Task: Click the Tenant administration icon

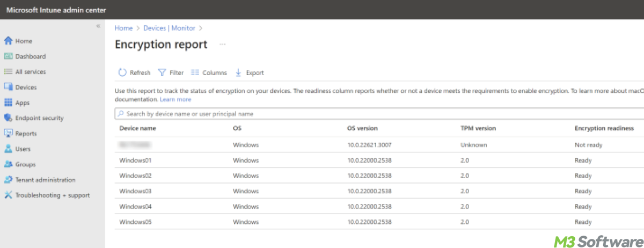Action: click(x=8, y=180)
